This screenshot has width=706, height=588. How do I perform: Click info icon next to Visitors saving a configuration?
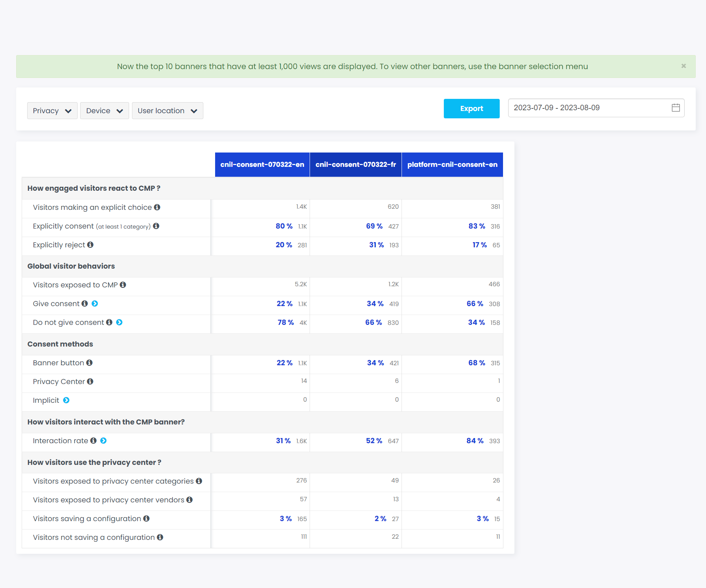click(x=146, y=519)
